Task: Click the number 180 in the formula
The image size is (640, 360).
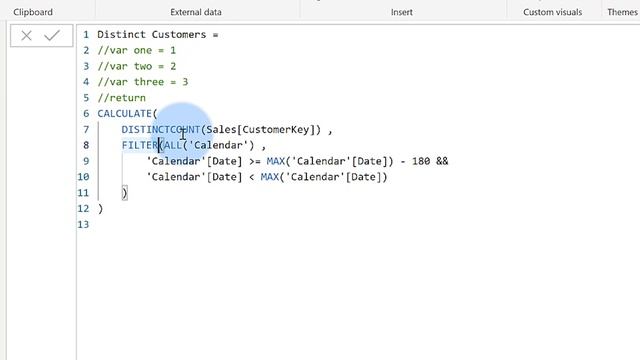Action: [421, 161]
